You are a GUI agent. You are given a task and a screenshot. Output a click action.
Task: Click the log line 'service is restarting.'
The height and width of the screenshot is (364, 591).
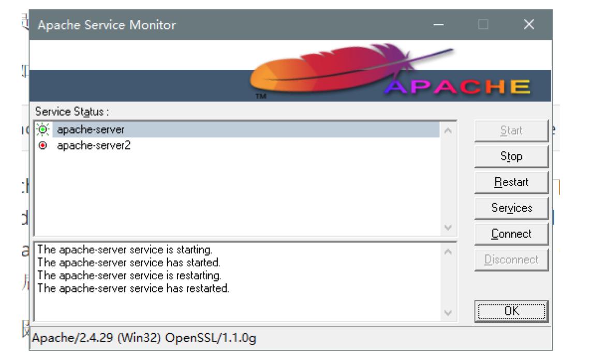(129, 275)
